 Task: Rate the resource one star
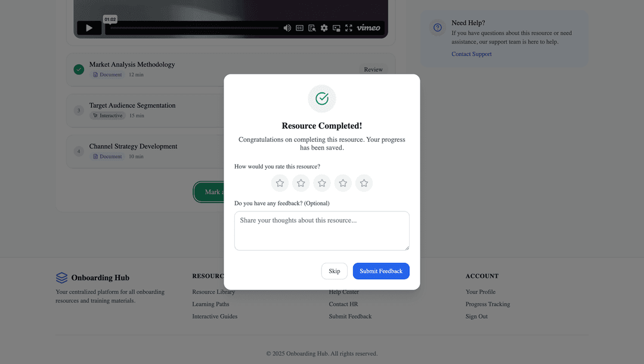[x=280, y=183]
